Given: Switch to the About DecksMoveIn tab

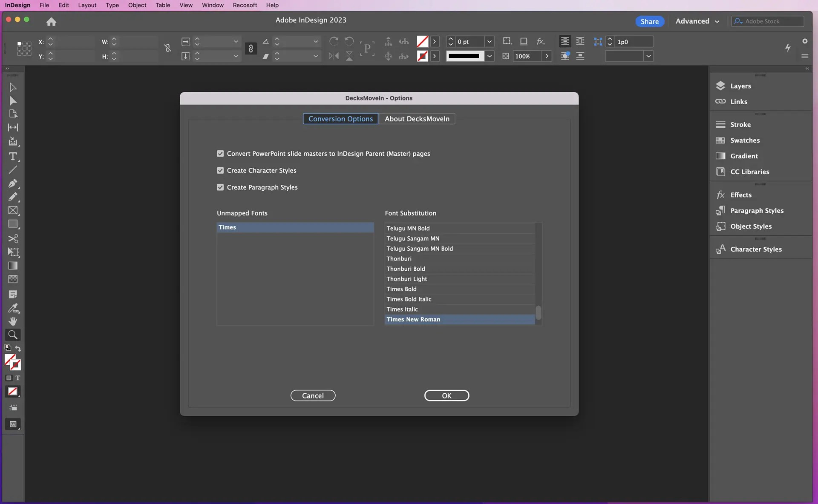Looking at the screenshot, I should pos(417,118).
